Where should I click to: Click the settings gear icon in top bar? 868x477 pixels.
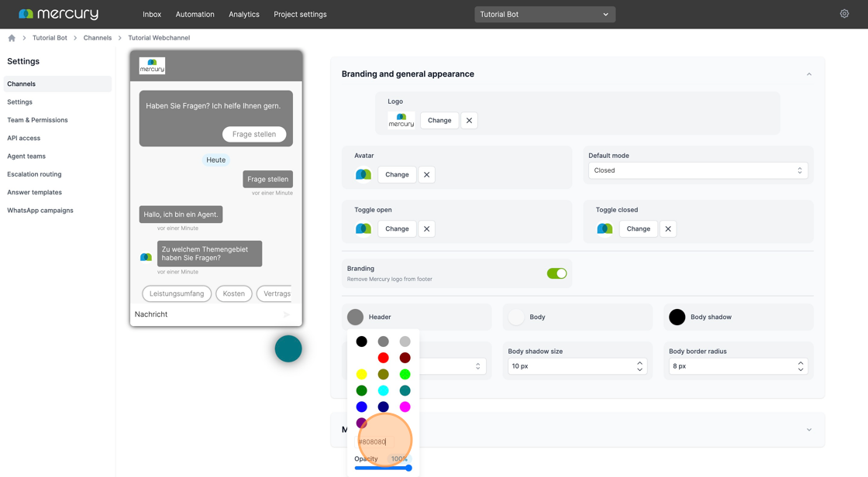tap(844, 14)
